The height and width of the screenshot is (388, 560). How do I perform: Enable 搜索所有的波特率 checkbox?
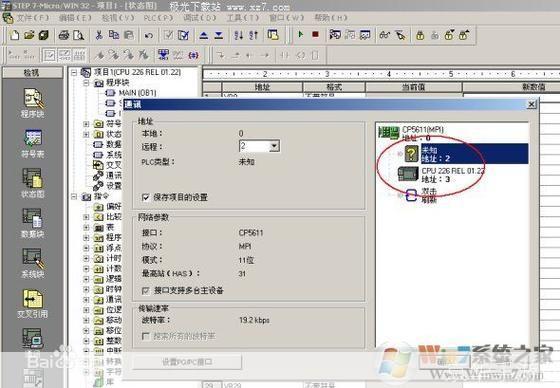tap(145, 336)
